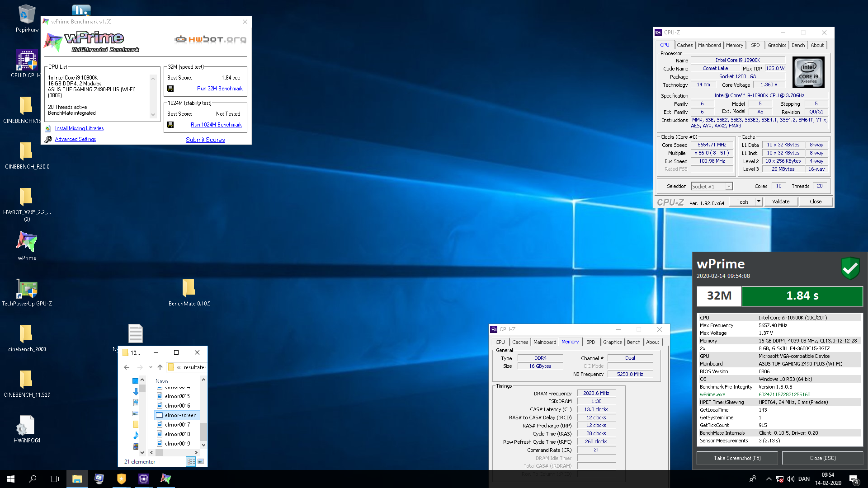Viewport: 868px width, 488px height.
Task: Click the Explorer back navigation arrow
Action: pos(127,367)
